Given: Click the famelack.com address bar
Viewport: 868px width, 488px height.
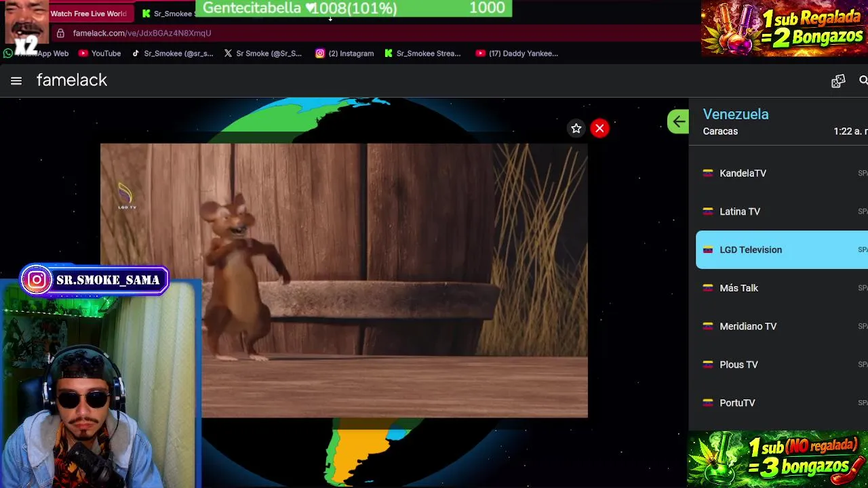Looking at the screenshot, I should point(142,33).
